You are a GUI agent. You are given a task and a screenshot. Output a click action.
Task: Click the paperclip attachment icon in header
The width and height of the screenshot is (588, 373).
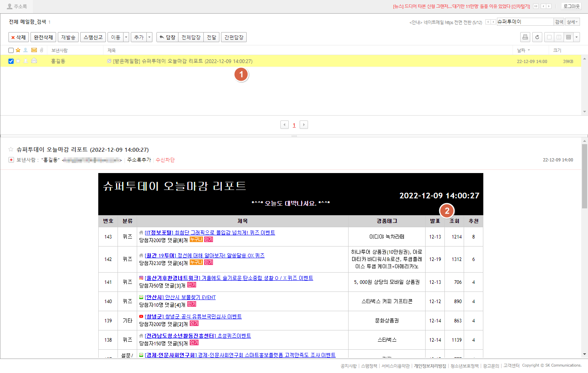[41, 50]
